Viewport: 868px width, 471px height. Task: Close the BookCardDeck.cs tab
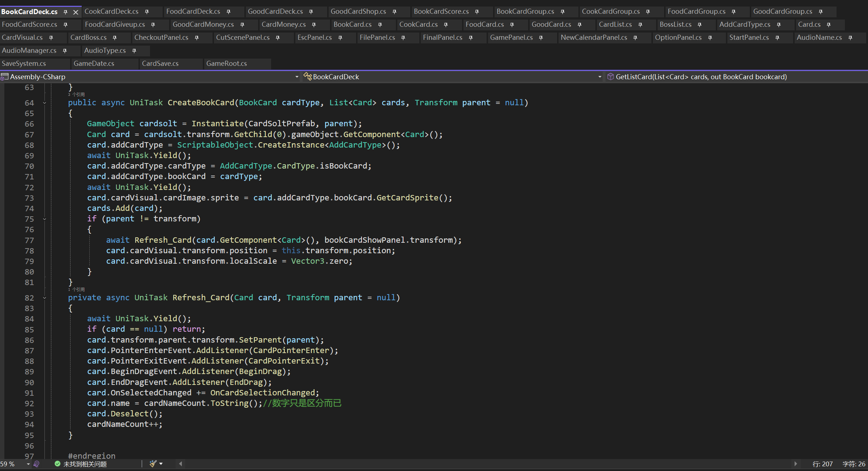click(x=76, y=12)
